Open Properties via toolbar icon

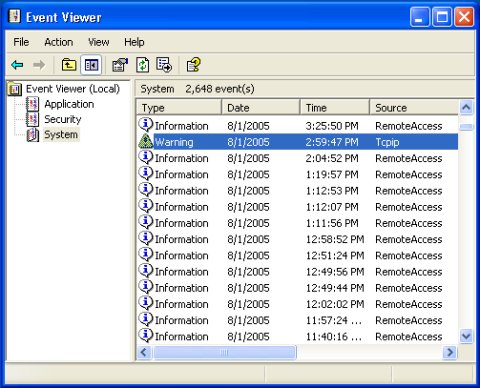point(120,65)
